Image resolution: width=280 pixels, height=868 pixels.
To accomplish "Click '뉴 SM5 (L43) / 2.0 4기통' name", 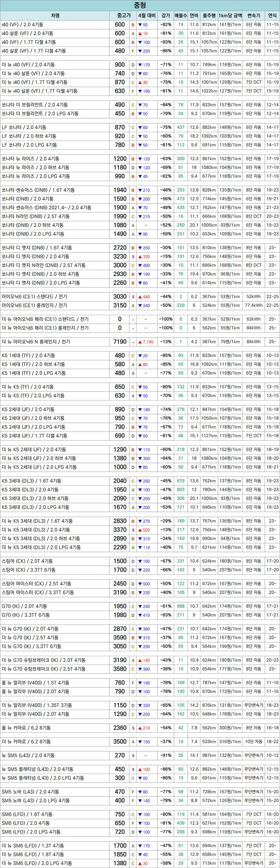I will (28, 755).
